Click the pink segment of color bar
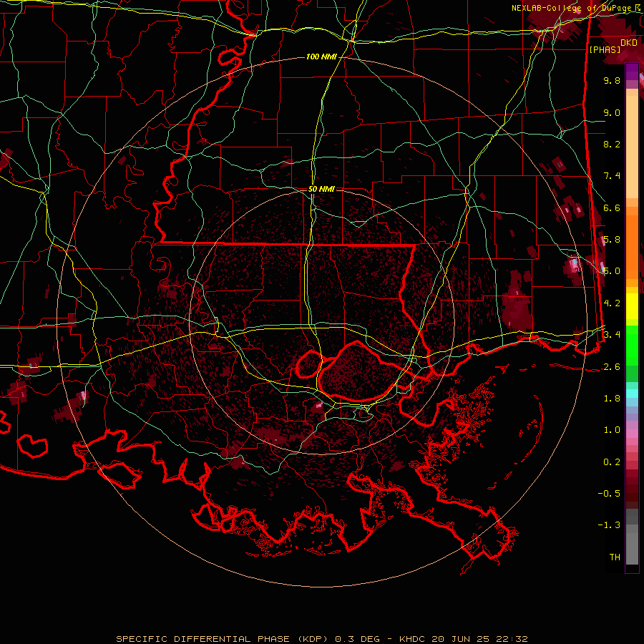This screenshot has height=644, width=644. click(x=632, y=434)
